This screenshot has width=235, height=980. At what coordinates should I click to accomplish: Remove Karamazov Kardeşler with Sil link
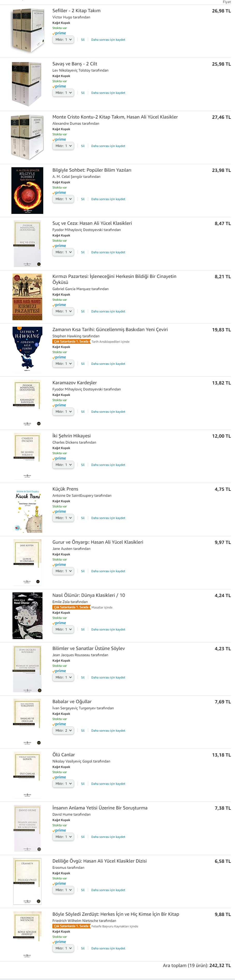(82, 412)
